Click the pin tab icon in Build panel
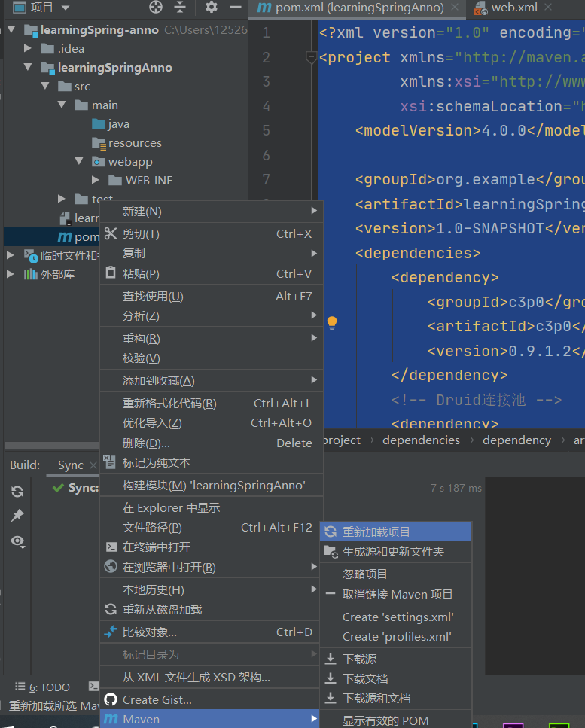The width and height of the screenshot is (585, 728). click(x=17, y=516)
